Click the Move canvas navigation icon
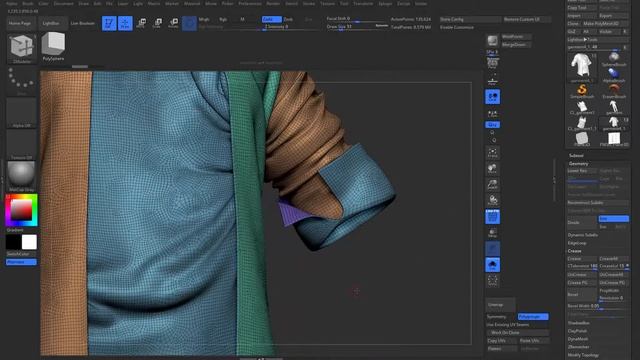 [x=493, y=169]
